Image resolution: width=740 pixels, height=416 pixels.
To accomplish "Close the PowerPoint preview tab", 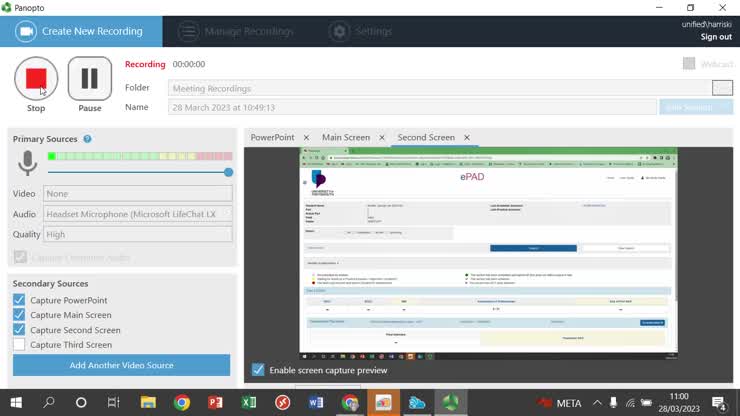I will [x=306, y=138].
